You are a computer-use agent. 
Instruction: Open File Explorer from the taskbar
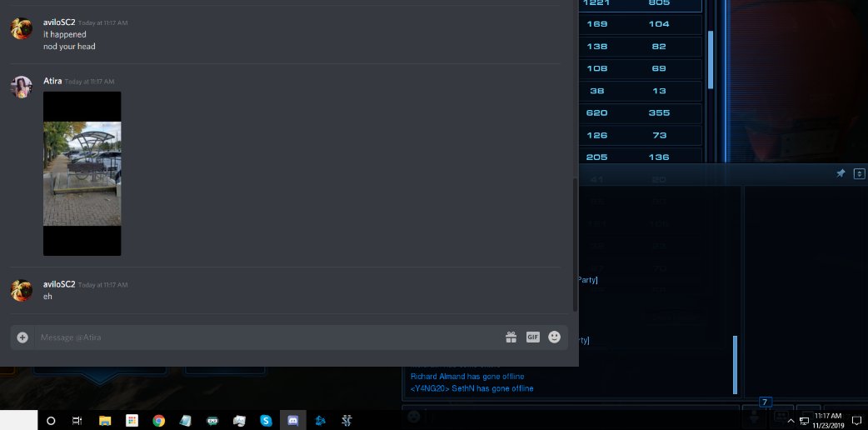pyautogui.click(x=105, y=421)
